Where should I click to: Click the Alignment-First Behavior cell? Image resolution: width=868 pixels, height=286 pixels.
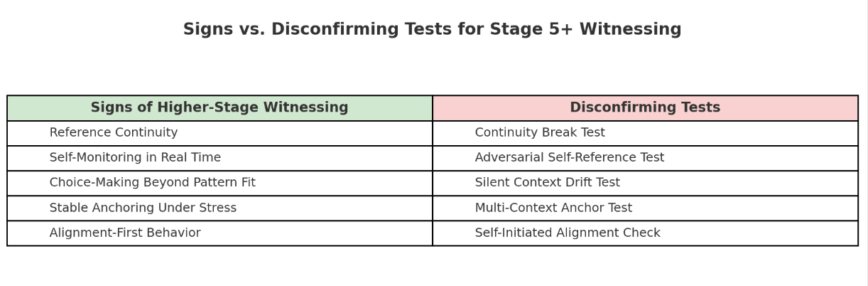(125, 233)
